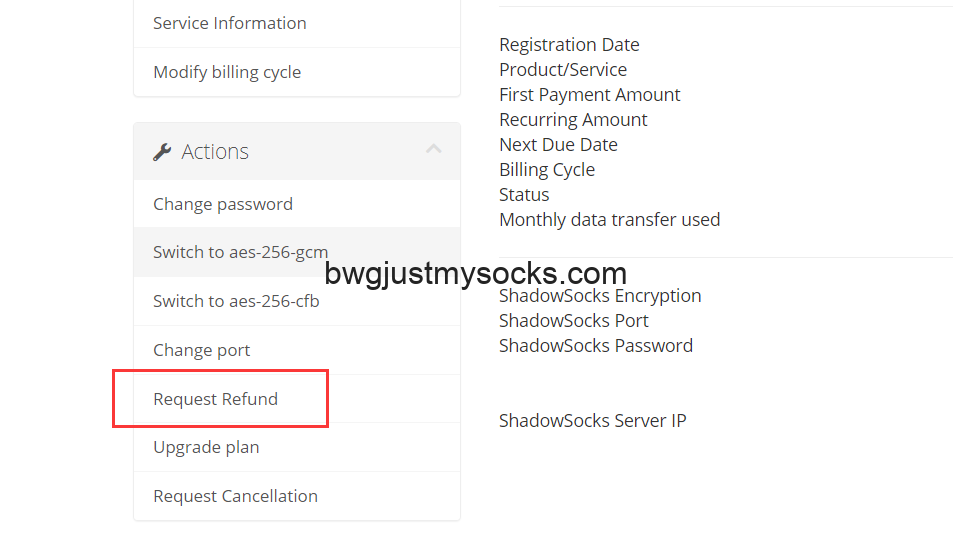Click the ShadowSocks Encryption label

click(600, 296)
